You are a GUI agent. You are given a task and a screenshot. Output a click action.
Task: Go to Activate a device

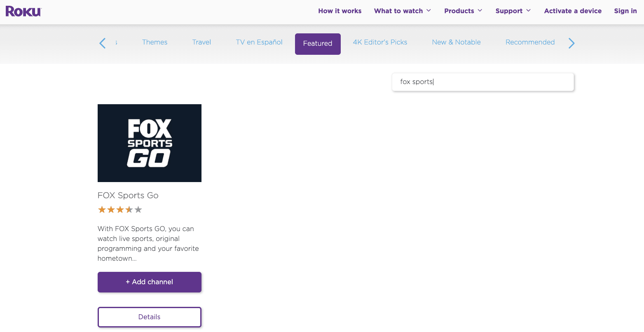[573, 11]
